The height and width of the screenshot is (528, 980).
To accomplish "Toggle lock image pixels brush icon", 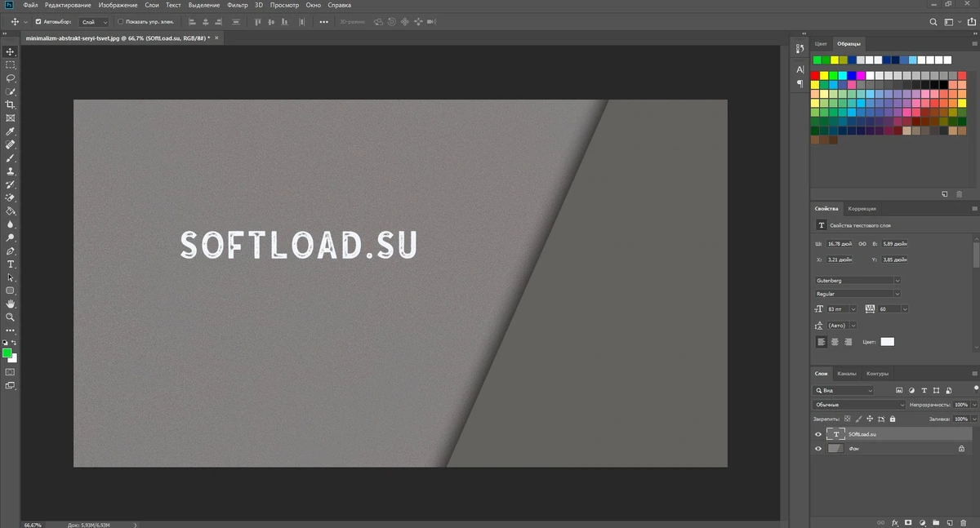I will coord(858,419).
